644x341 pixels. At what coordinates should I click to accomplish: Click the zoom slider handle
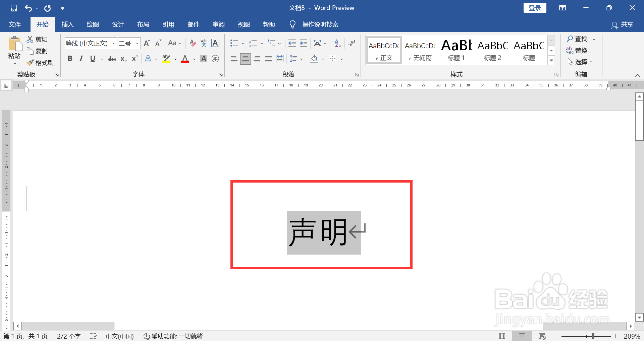pyautogui.click(x=593, y=336)
